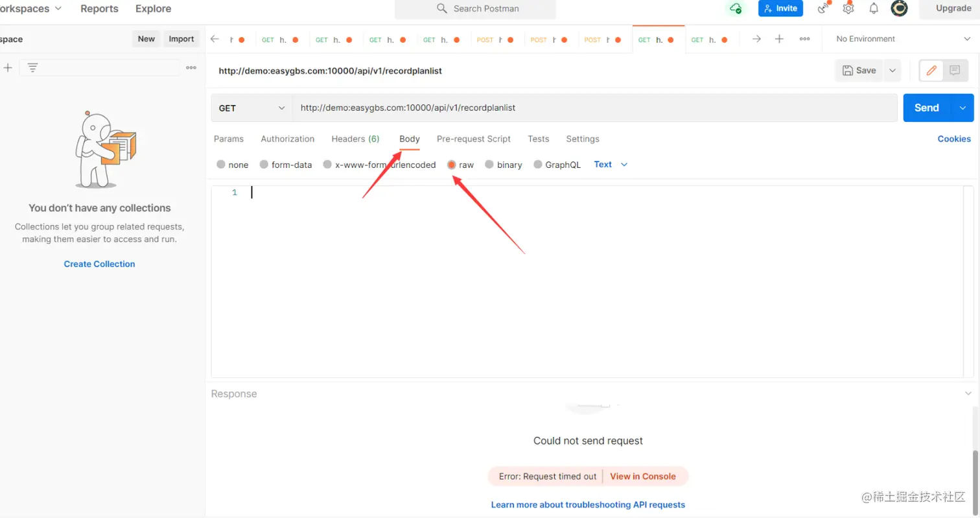Open the sidebar ellipsis options
The height and width of the screenshot is (518, 980).
(191, 67)
